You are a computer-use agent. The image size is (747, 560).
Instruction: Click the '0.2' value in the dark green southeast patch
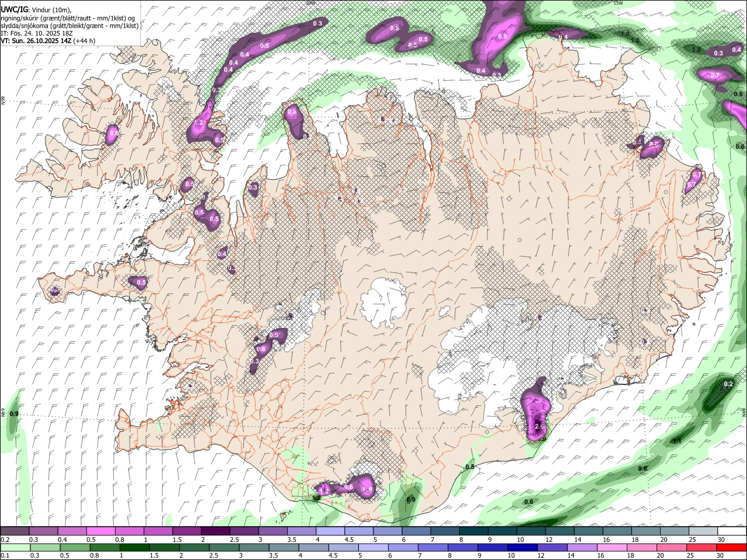point(728,384)
